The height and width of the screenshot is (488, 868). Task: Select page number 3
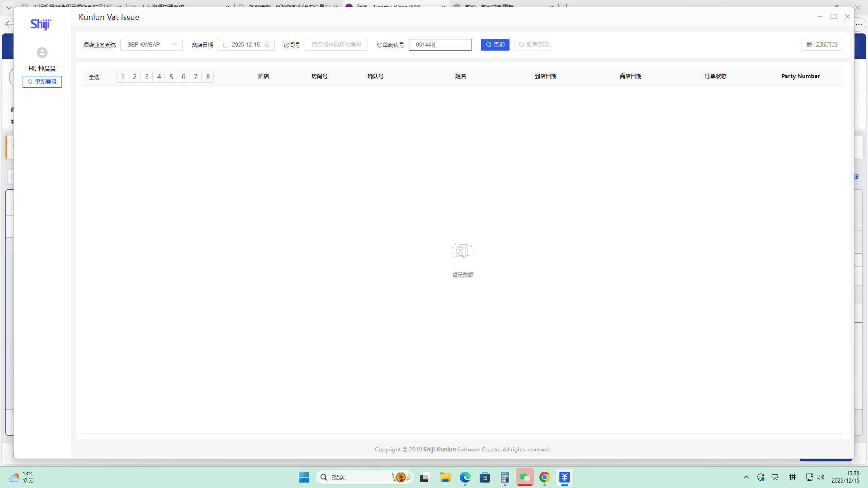point(147,77)
